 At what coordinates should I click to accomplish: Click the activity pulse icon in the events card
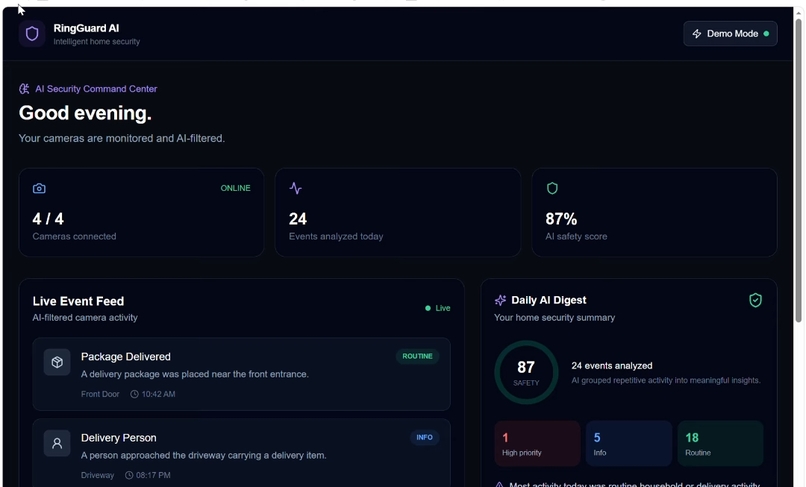click(296, 188)
